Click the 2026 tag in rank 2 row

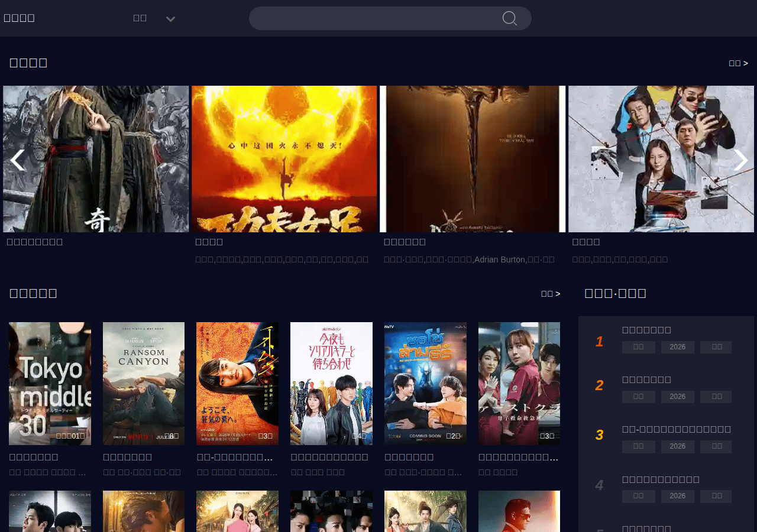[678, 397]
